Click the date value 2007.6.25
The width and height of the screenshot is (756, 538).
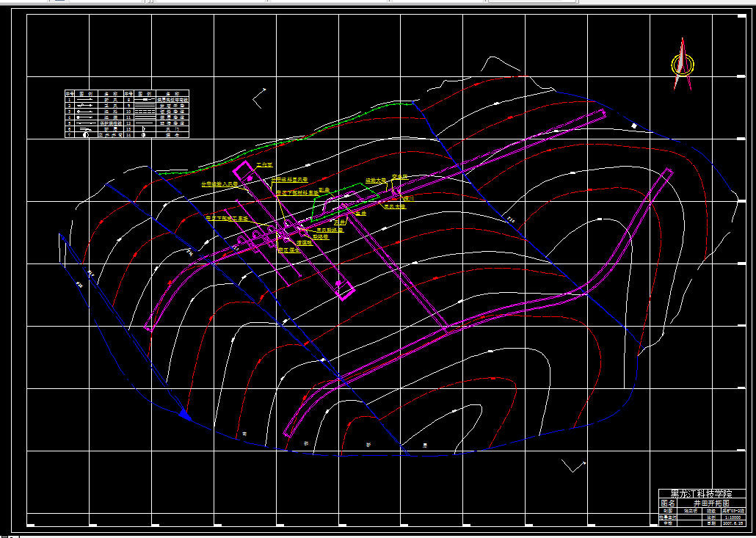pos(733,523)
